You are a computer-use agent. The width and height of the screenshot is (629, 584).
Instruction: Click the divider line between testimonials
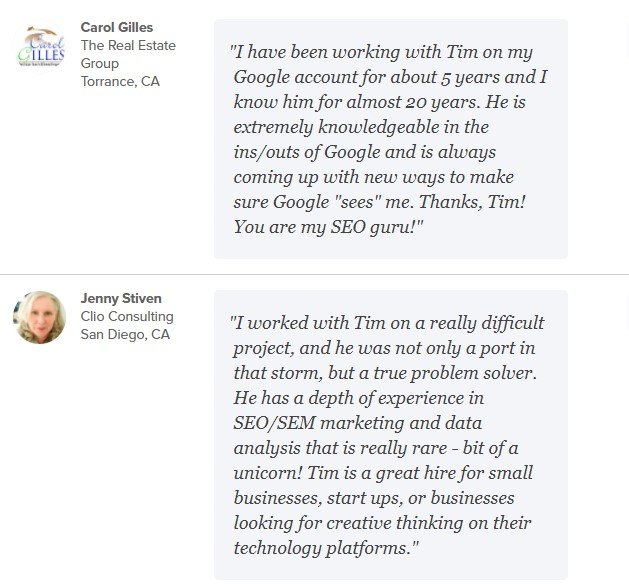(x=314, y=275)
